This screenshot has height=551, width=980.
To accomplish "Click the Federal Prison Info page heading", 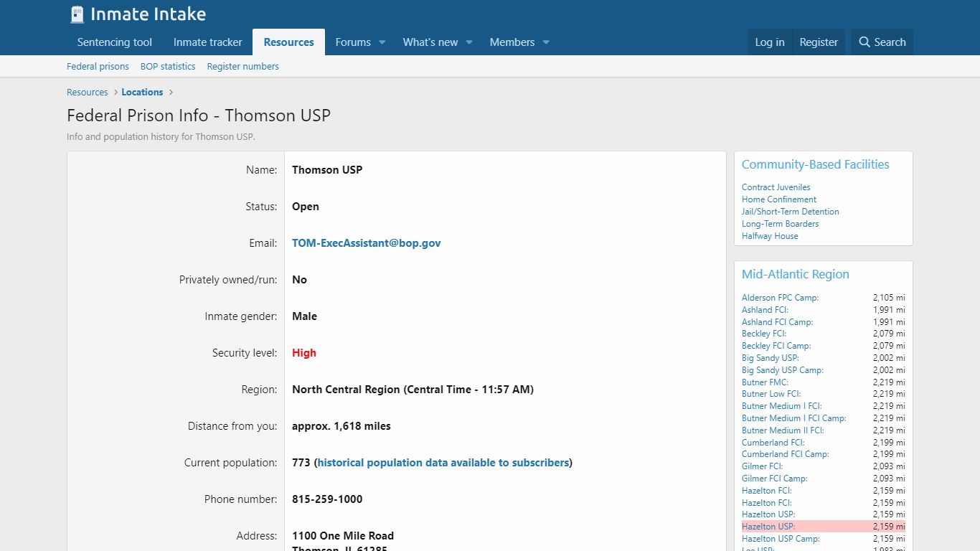I will pos(199,116).
